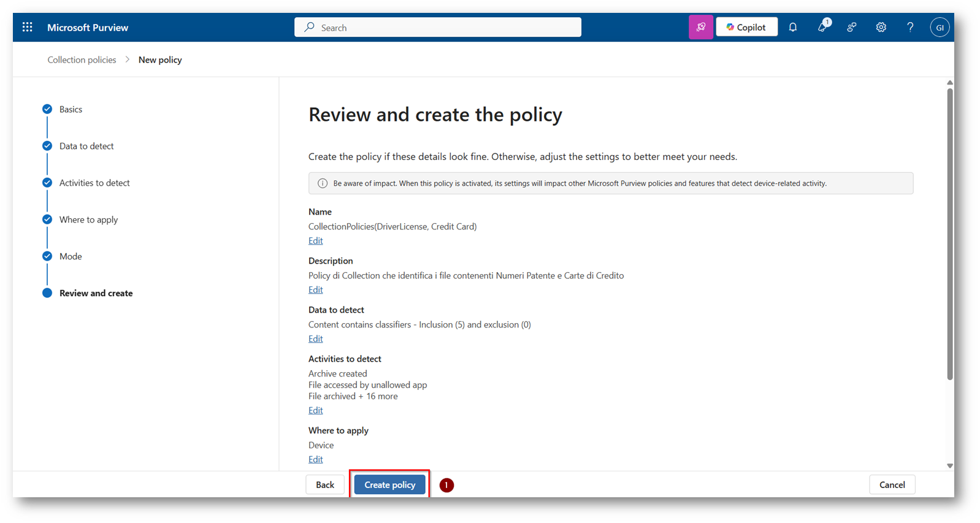
Task: Navigate to Collection policies breadcrumb
Action: pyautogui.click(x=82, y=59)
